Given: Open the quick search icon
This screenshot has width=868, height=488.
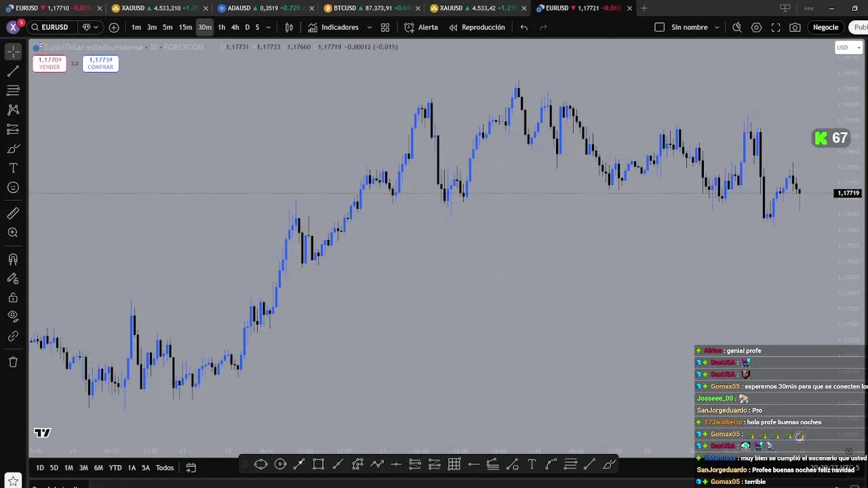Looking at the screenshot, I should click(737, 27).
